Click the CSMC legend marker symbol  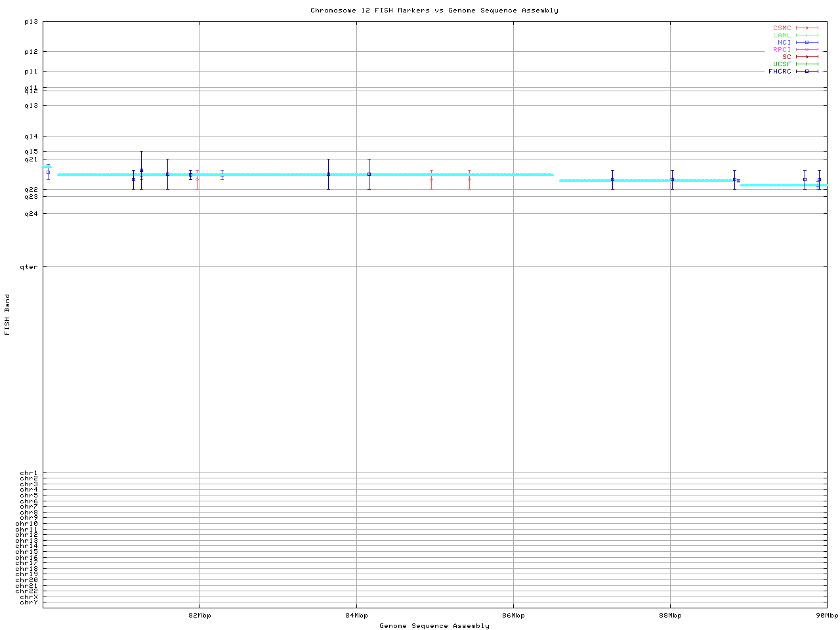(x=807, y=28)
